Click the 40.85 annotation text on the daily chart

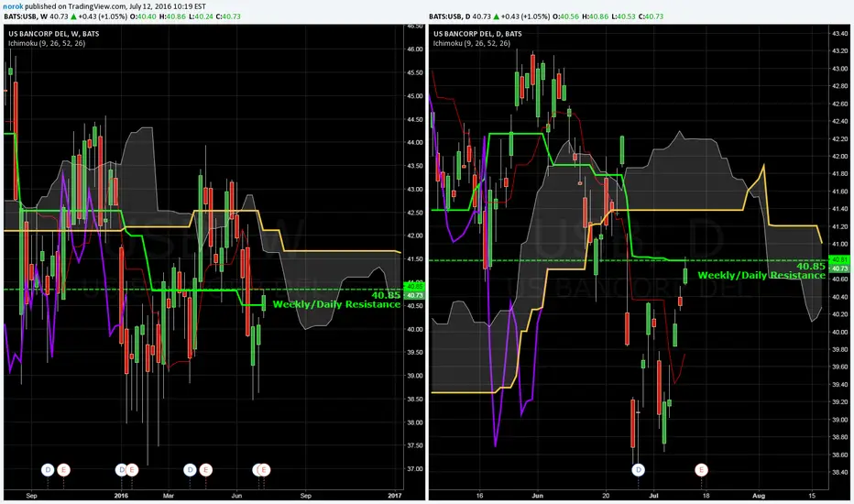pyautogui.click(x=811, y=267)
